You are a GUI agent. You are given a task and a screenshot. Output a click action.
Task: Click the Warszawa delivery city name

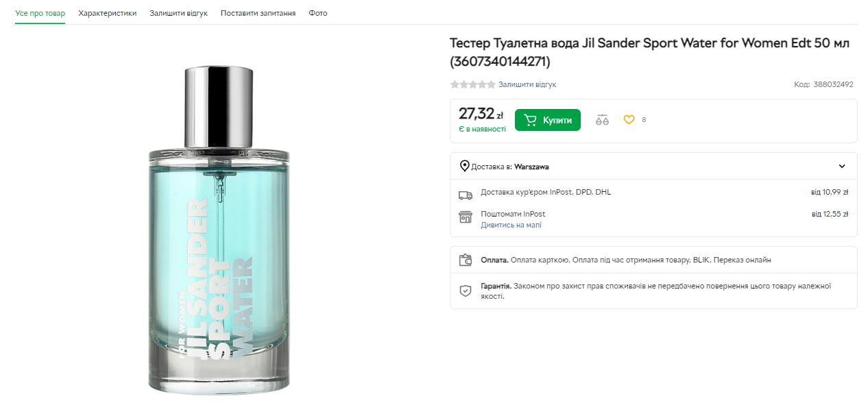531,167
